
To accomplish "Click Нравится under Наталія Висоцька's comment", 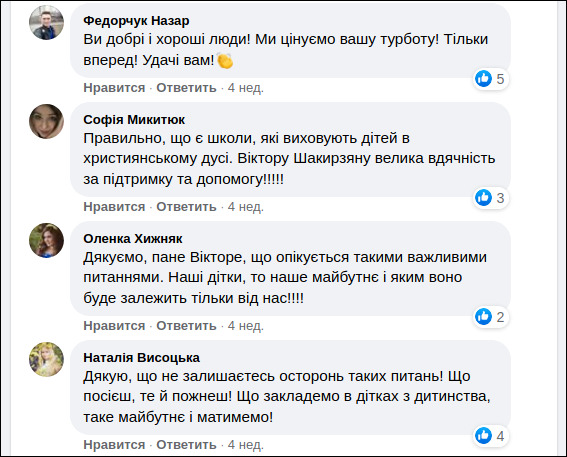I will pos(114,445).
